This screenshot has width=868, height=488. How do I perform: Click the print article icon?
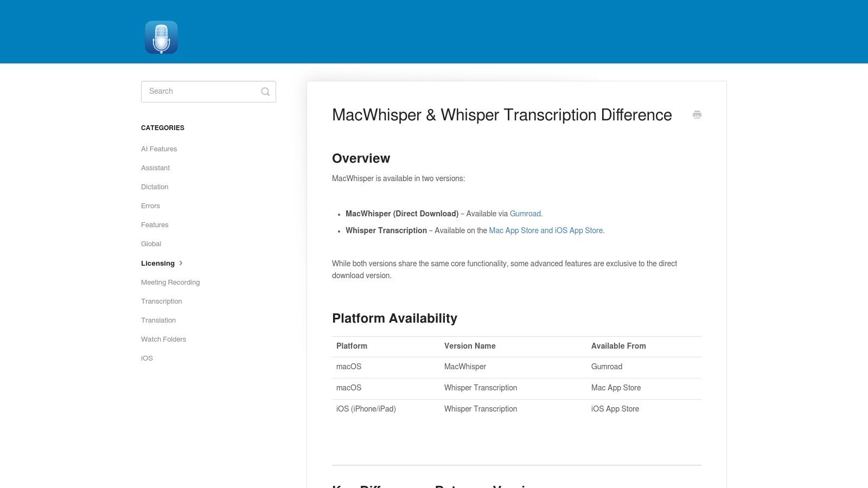[697, 115]
